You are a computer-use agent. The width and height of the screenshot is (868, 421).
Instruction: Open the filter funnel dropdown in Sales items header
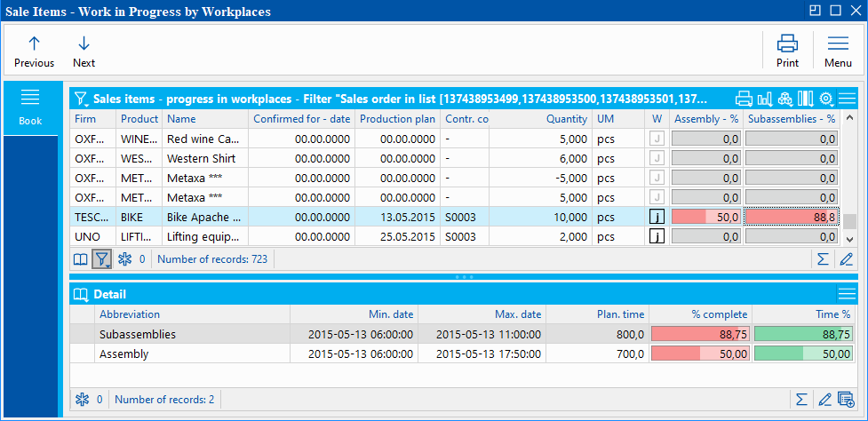point(82,99)
